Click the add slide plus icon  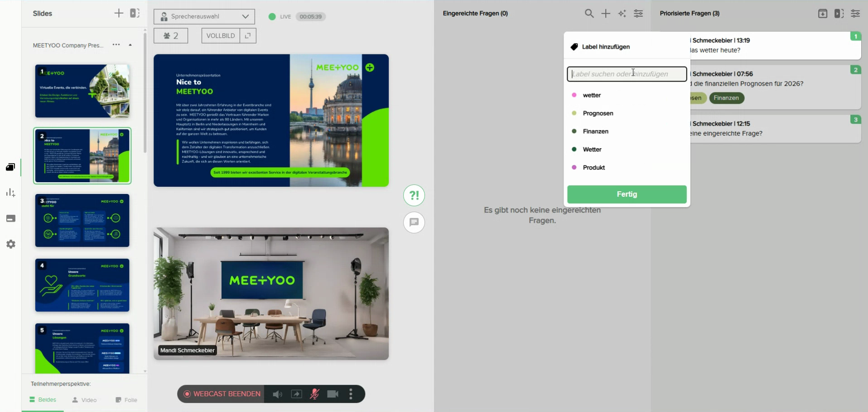tap(119, 14)
